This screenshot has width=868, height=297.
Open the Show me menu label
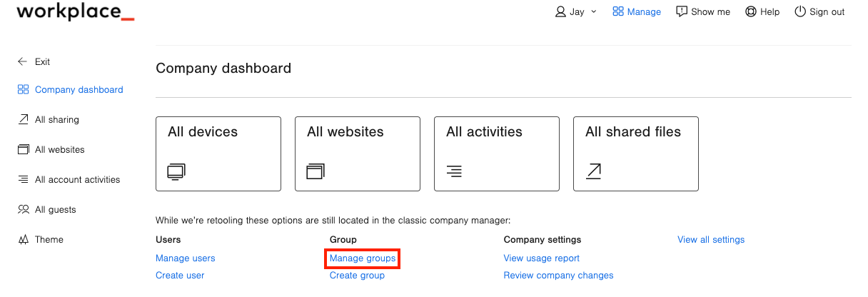pyautogui.click(x=710, y=11)
